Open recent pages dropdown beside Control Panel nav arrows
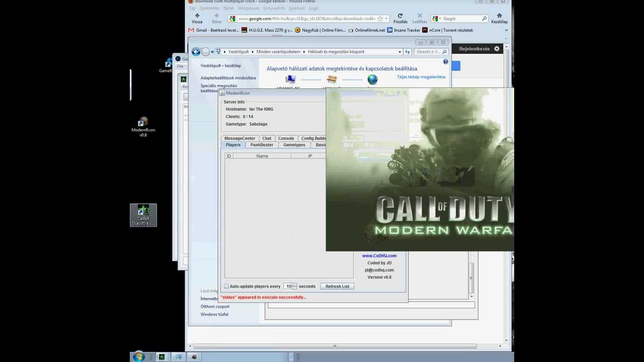 (212, 52)
